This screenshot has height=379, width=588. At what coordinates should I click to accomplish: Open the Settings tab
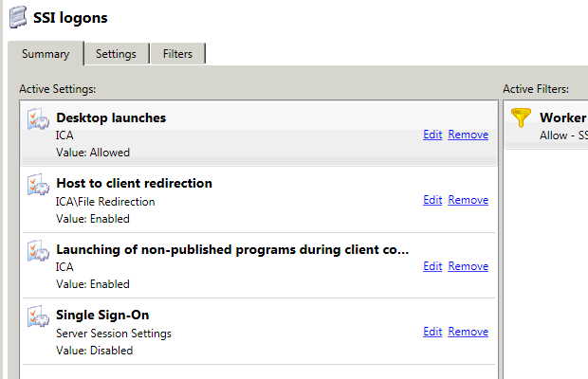(x=116, y=54)
